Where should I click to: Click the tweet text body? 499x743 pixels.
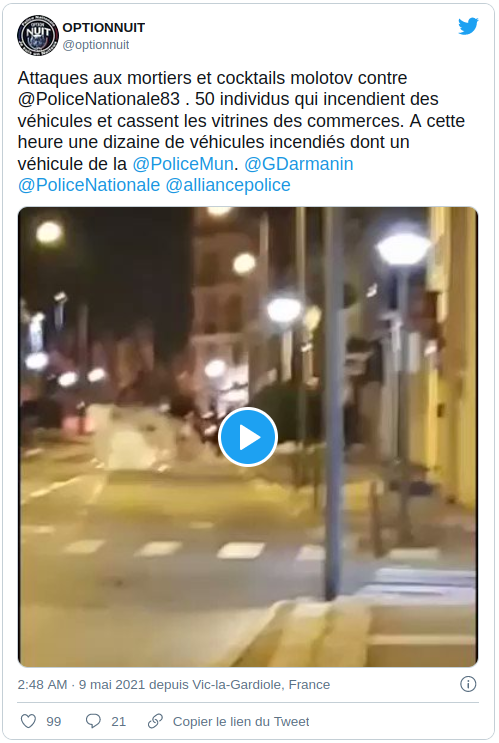coord(241,132)
